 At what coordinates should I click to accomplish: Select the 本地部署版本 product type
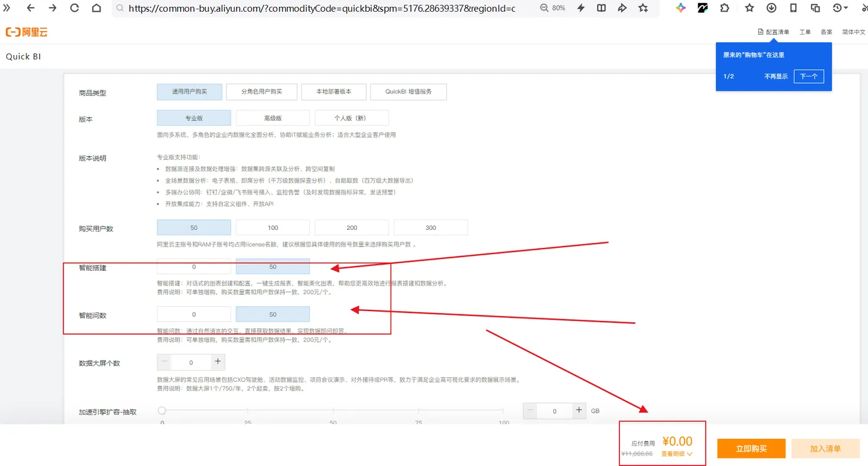pos(334,92)
